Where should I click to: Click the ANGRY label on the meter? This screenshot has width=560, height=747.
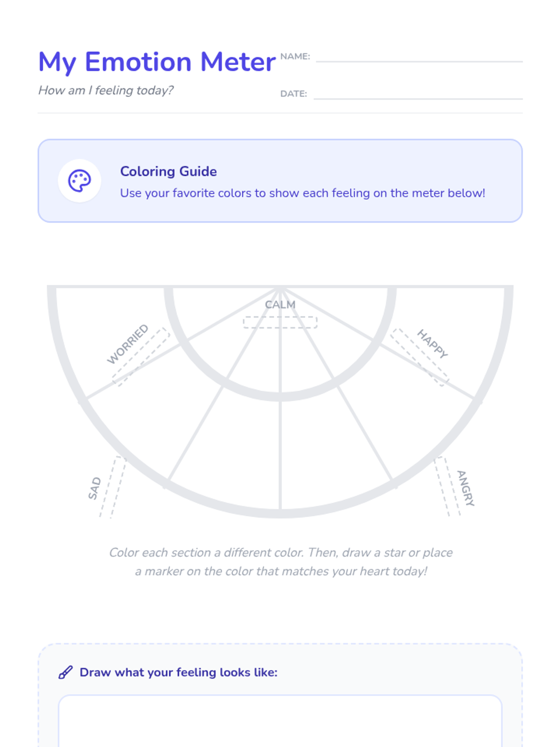(465, 488)
